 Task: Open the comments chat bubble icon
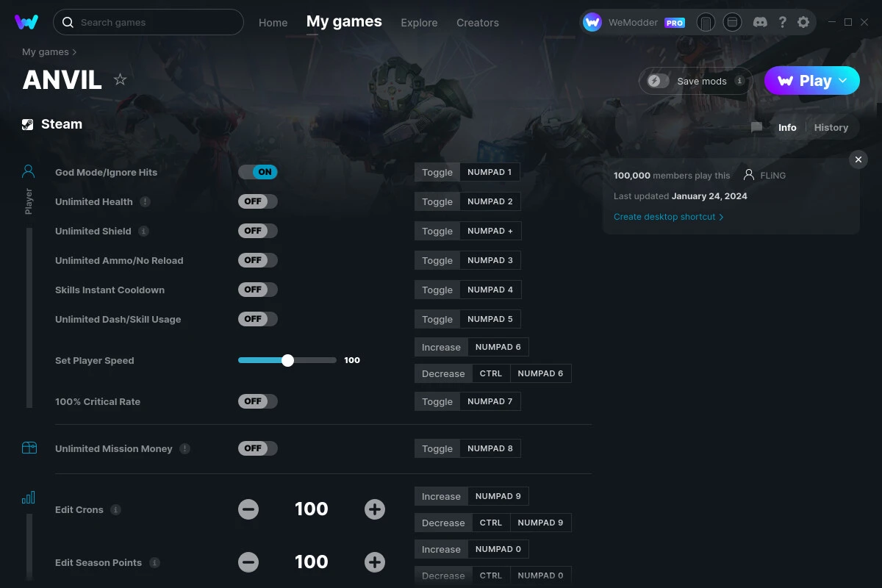(x=756, y=127)
